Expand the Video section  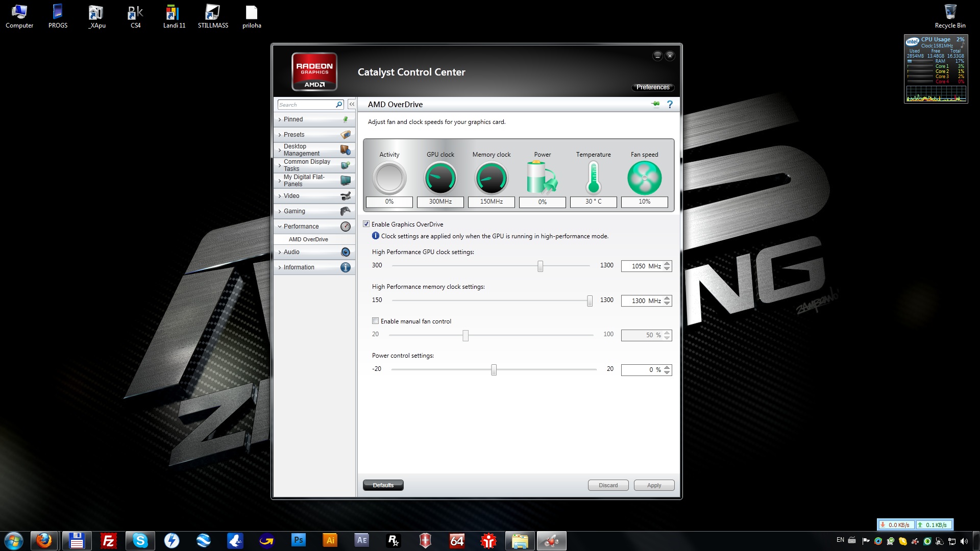click(314, 196)
